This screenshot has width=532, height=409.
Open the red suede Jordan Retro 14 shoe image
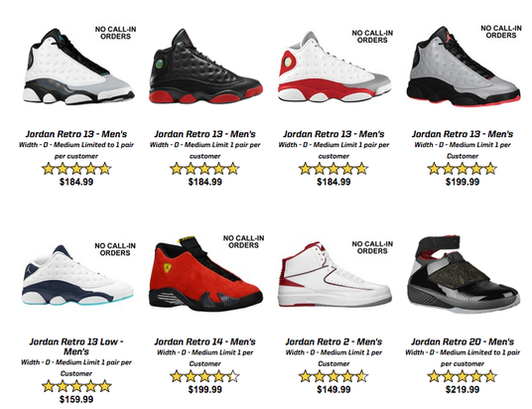205,274
